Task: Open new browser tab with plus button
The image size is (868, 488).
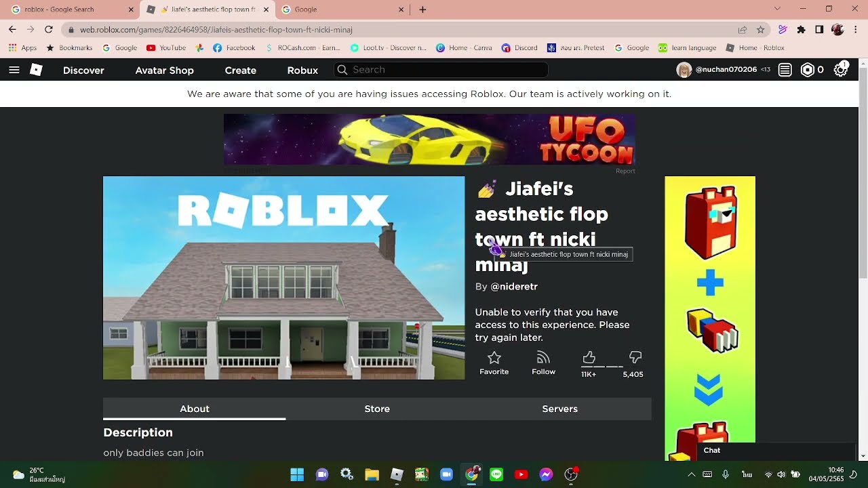Action: [422, 9]
